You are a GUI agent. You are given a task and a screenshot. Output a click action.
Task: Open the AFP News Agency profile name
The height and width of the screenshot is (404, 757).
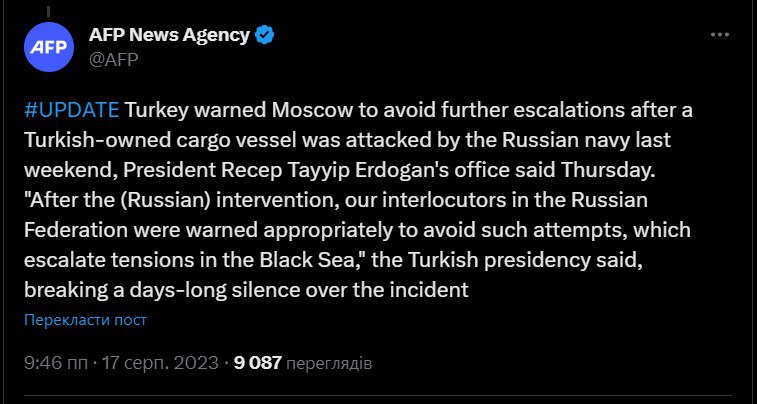pos(169,35)
